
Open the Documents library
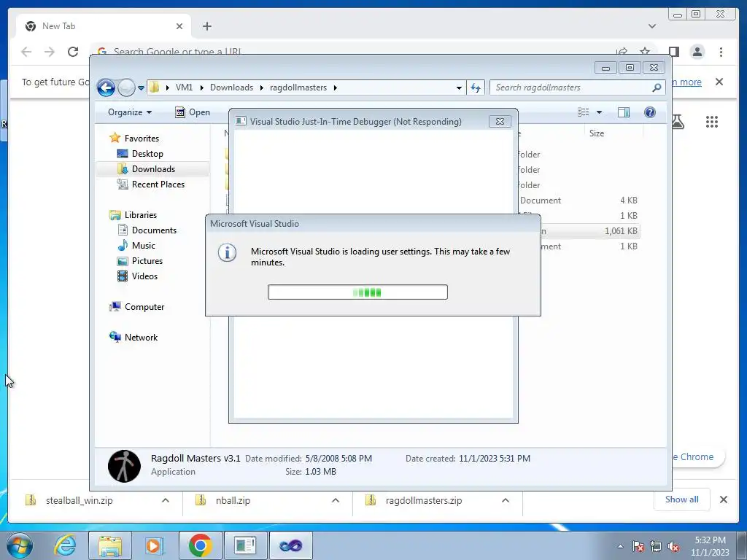pos(154,230)
